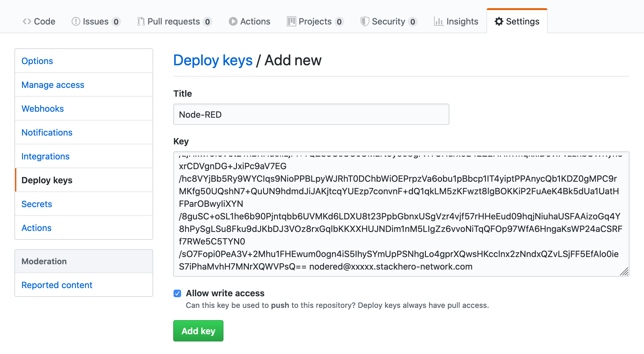This screenshot has height=354, width=644.
Task: Grab the Key textarea resize handle
Action: pos(624,271)
